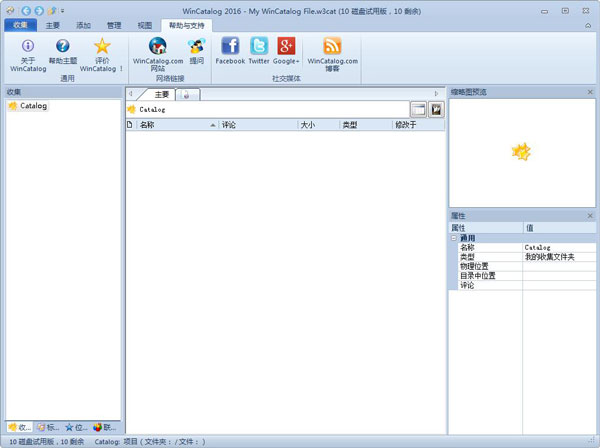Click the Catalog breadcrumb path field

coord(268,109)
